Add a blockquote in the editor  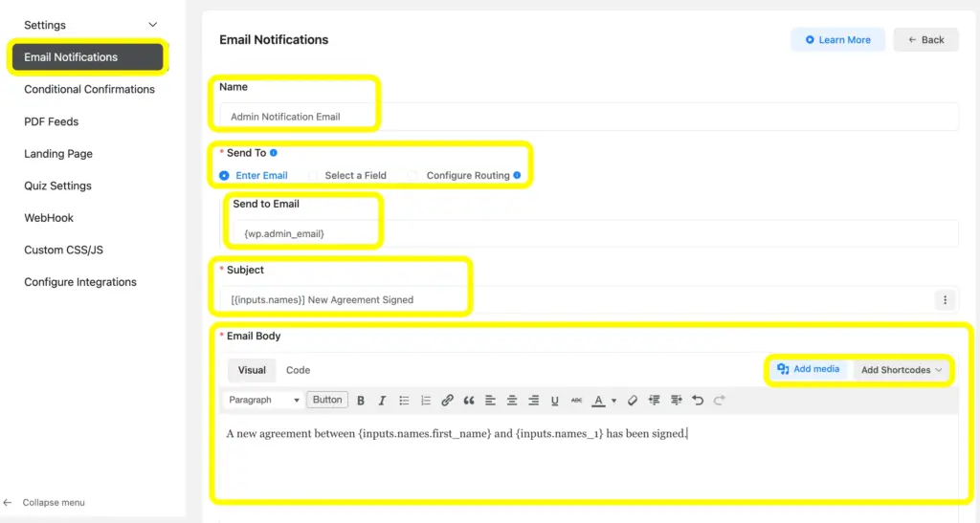(469, 400)
